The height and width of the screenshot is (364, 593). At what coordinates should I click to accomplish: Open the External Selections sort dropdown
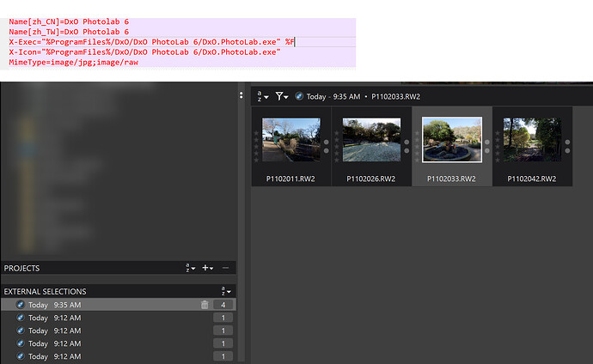(x=226, y=291)
